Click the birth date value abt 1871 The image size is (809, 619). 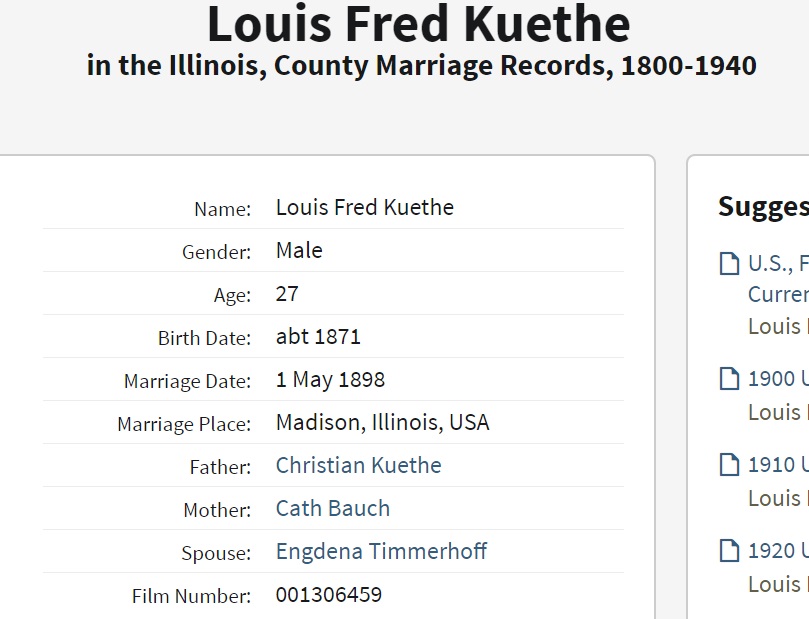click(318, 337)
